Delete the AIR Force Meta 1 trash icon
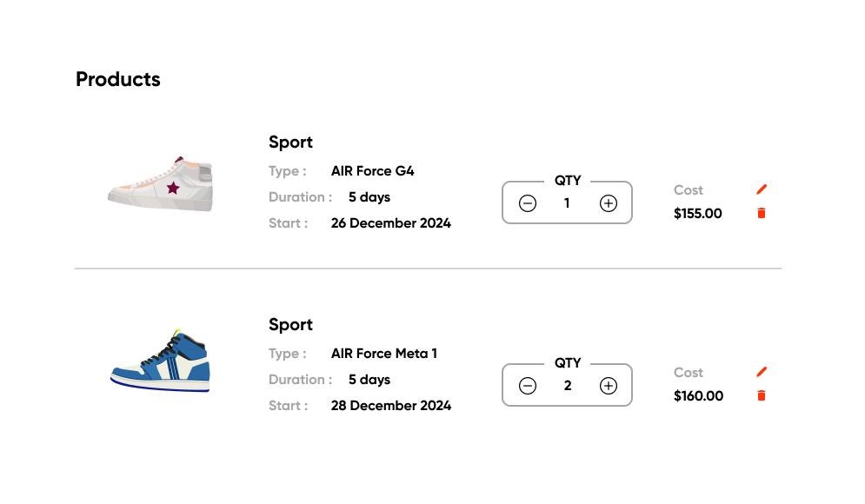Image resolution: width=865 pixels, height=504 pixels. (762, 395)
